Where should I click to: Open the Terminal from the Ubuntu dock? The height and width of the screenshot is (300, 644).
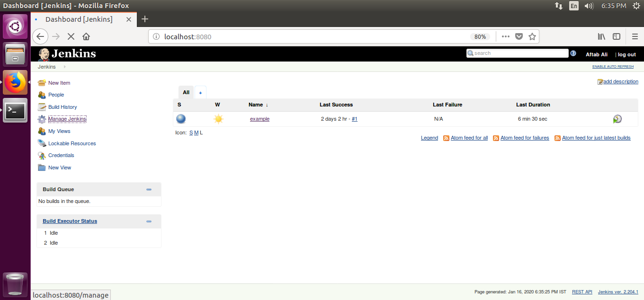coord(15,111)
